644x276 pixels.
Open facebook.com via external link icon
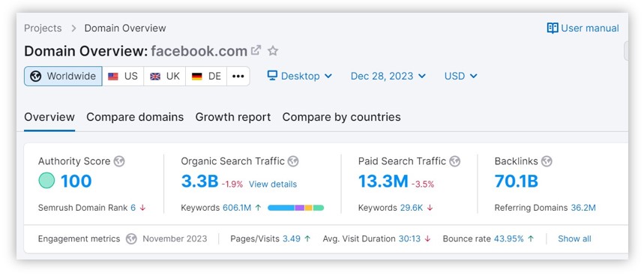click(256, 50)
